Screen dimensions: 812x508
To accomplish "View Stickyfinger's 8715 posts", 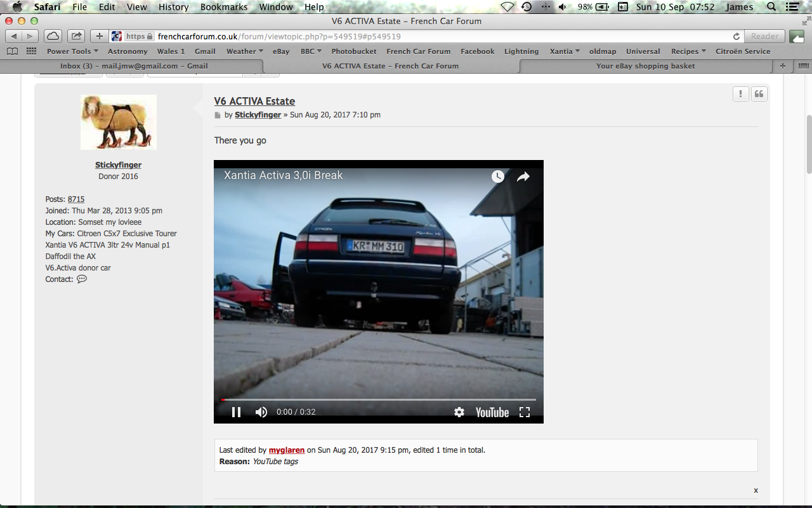I will point(76,199).
